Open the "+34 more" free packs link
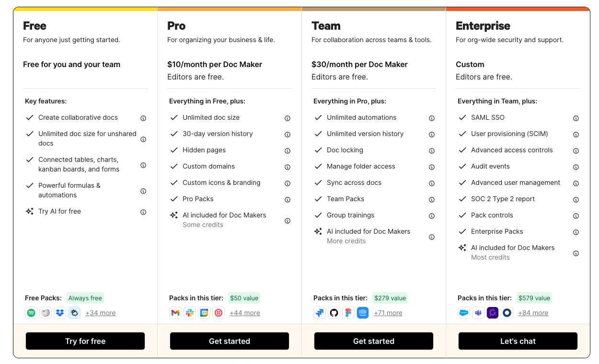Screen dimensions: 599x364 pyautogui.click(x=101, y=313)
